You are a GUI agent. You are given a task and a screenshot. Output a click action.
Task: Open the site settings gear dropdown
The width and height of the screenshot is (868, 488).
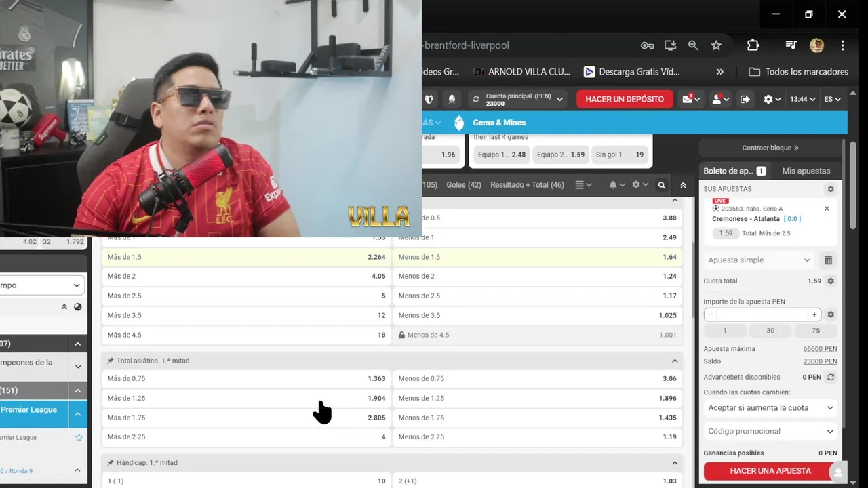click(x=772, y=99)
